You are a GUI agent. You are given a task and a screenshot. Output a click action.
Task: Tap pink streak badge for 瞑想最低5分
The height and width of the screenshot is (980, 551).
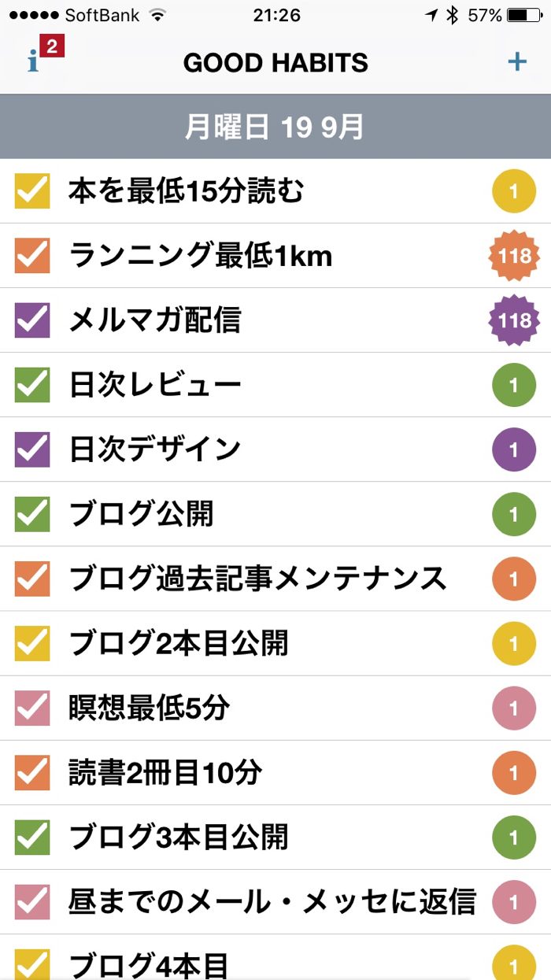(514, 708)
